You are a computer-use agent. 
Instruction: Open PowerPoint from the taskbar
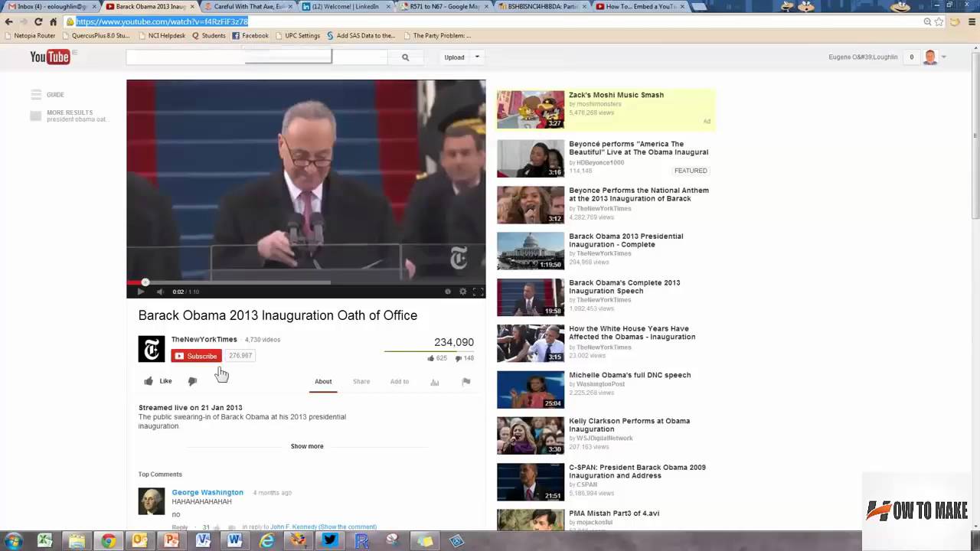(x=171, y=541)
